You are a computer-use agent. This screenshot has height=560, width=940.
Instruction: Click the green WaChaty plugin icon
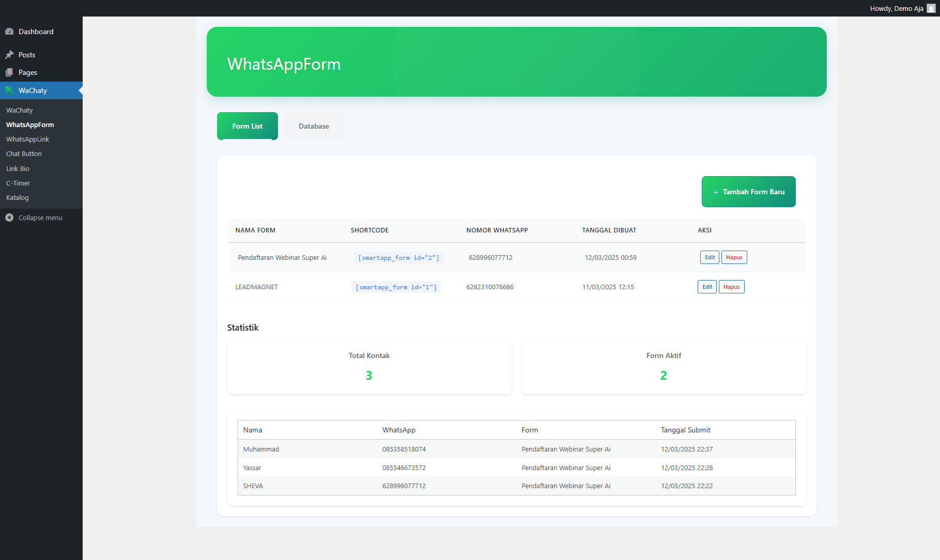click(9, 90)
